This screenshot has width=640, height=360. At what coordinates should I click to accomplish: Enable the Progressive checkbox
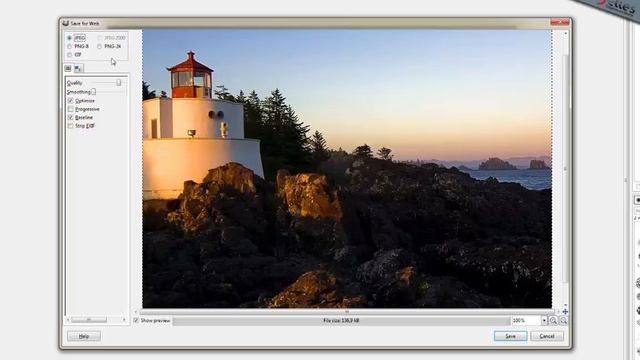pos(71,109)
